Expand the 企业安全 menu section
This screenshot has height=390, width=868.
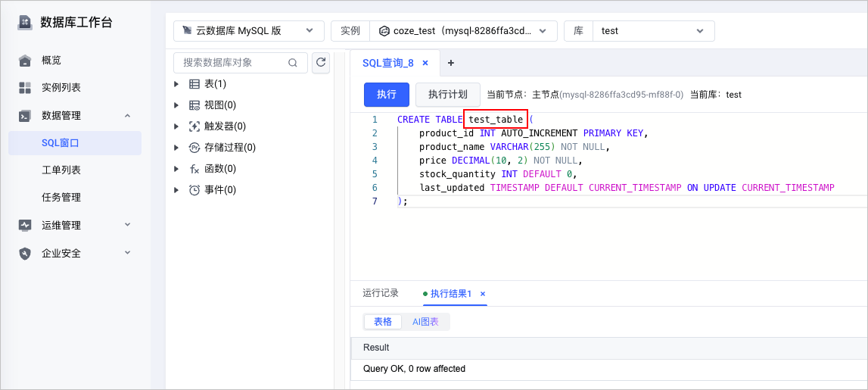[127, 253]
